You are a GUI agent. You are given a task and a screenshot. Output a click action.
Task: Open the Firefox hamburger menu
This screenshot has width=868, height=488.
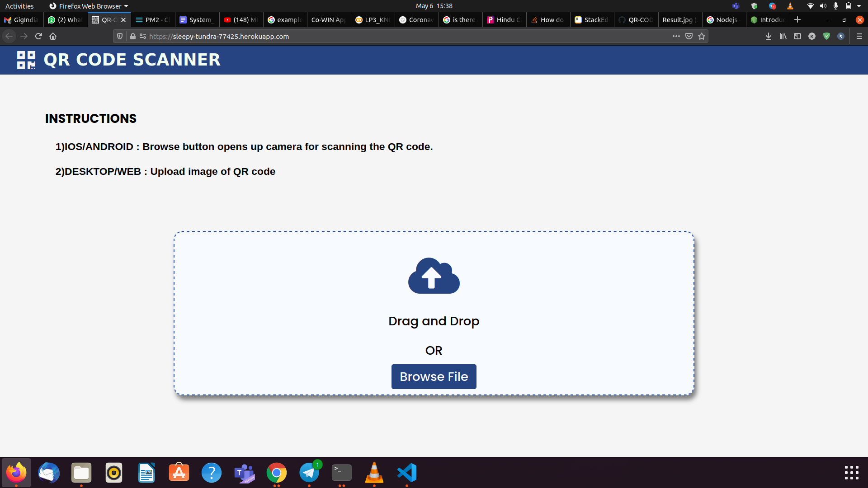pyautogui.click(x=859, y=36)
